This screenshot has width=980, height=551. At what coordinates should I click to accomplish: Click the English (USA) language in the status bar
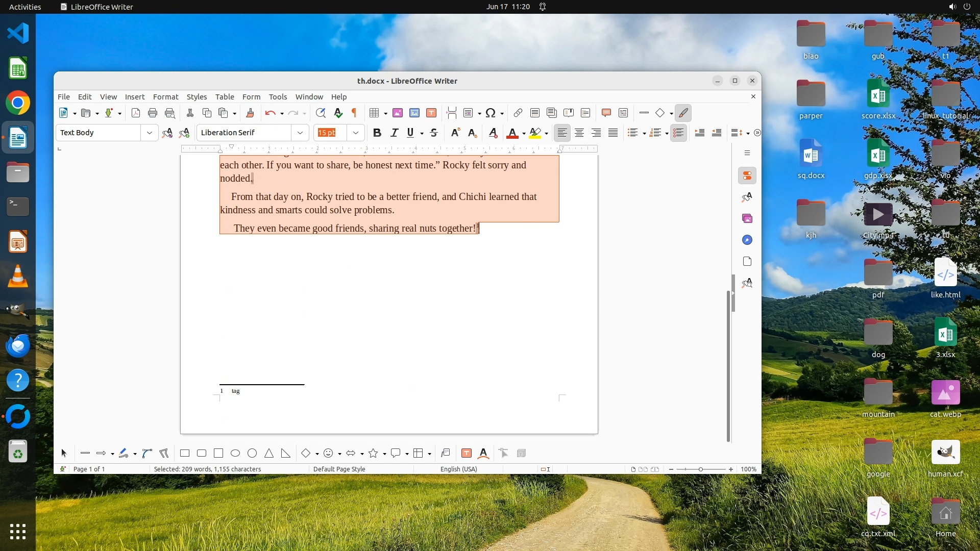pyautogui.click(x=458, y=469)
